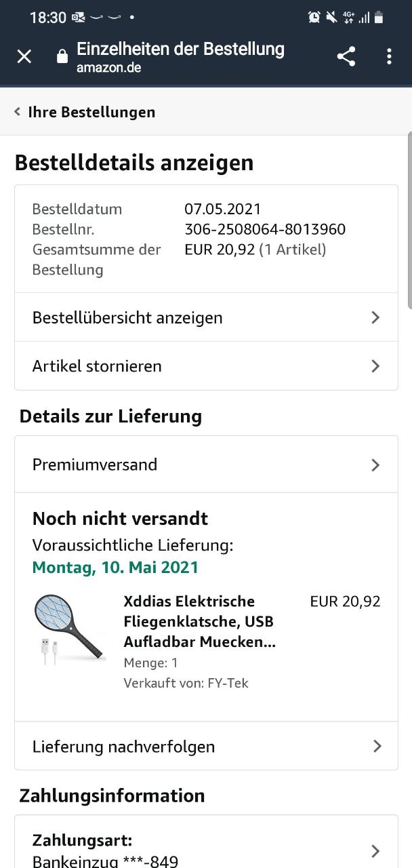Tap the battery icon in status bar
Viewport: 412px width, 868px height.
point(379,17)
